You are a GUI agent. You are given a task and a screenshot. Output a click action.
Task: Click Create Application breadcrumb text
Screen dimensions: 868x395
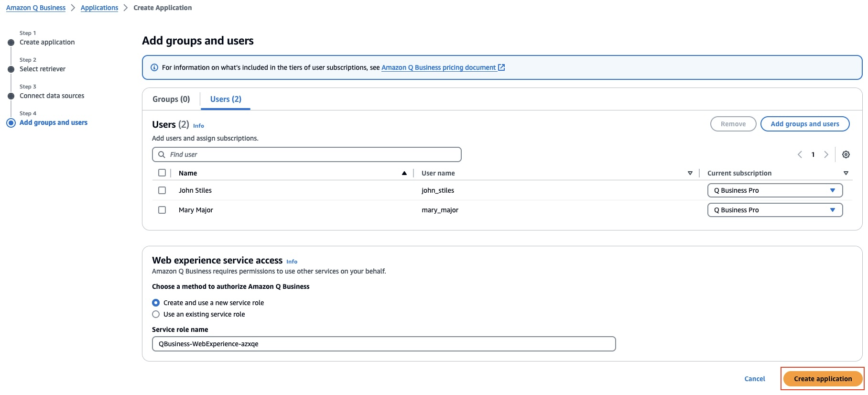163,8
